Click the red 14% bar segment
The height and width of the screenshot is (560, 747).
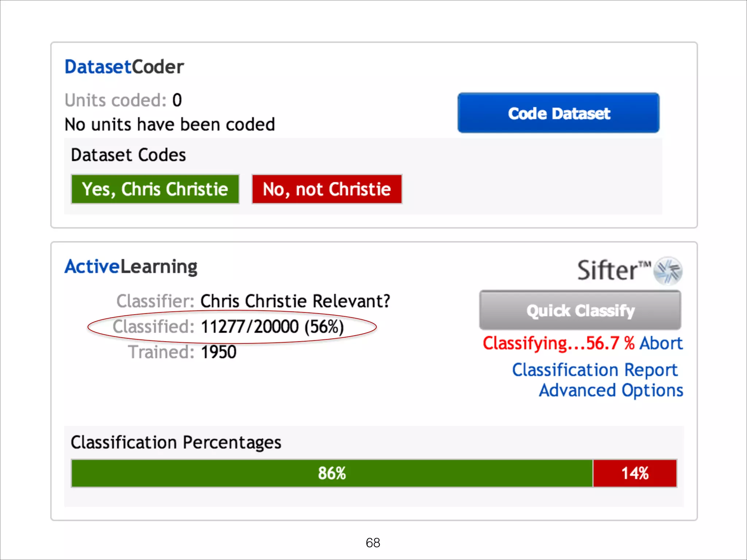(x=635, y=473)
